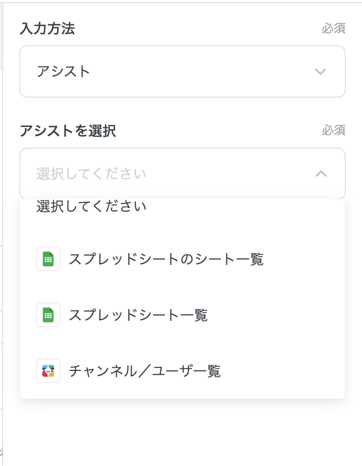The image size is (362, 466).
Task: Click the 入力方法 field label
Action: click(47, 28)
